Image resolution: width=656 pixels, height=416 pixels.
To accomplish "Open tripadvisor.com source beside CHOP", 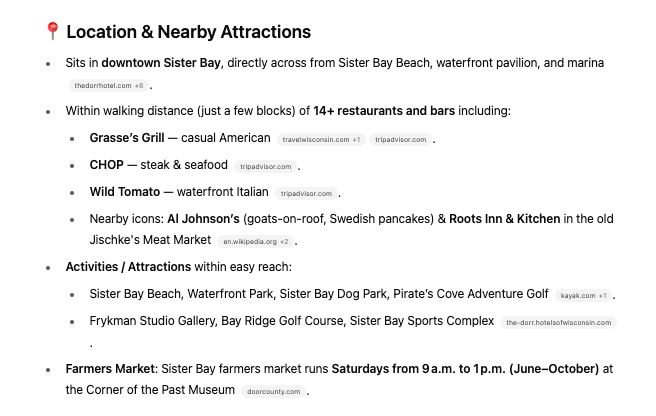I will 266,167.
